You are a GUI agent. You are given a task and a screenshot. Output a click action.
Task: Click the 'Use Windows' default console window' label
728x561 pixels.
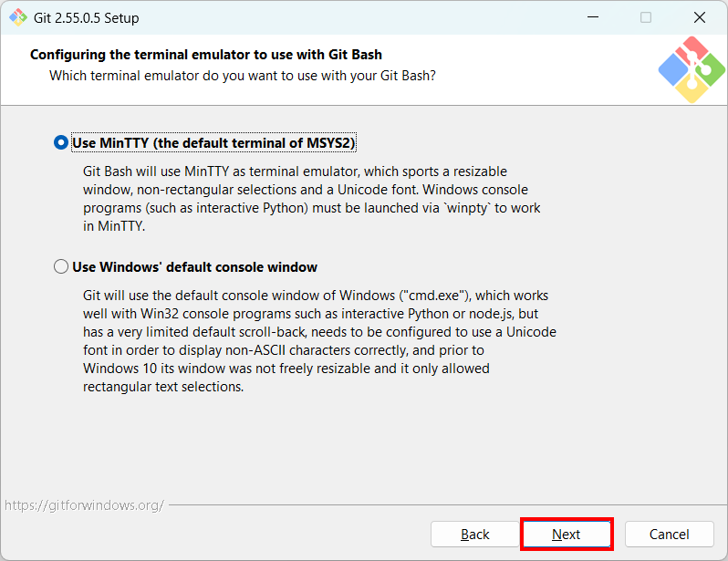[194, 267]
